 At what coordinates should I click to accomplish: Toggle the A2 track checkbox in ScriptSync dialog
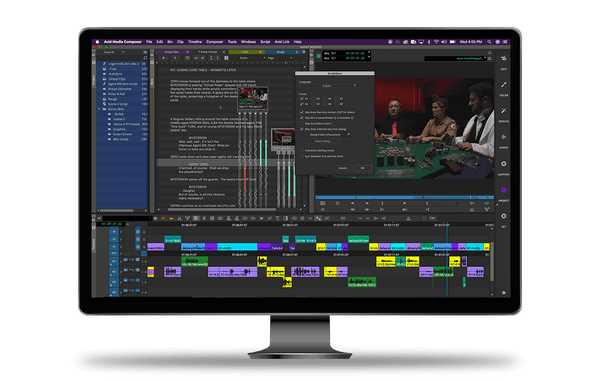click(302, 104)
